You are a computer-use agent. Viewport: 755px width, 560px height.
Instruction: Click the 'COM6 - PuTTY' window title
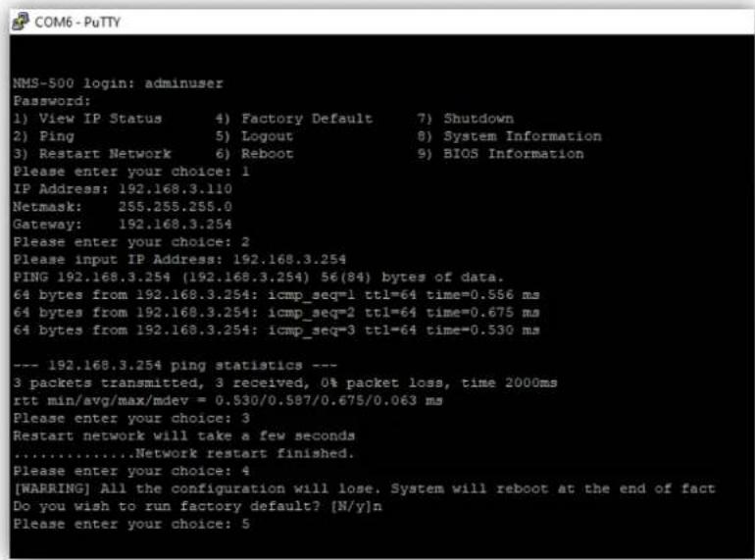coord(77,23)
